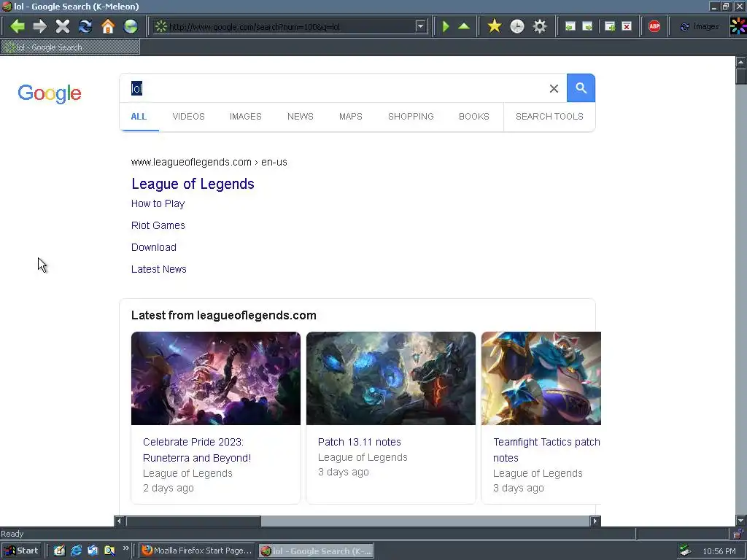Click the horizontal scrollbar left arrow
This screenshot has width=747, height=560.
click(x=119, y=521)
